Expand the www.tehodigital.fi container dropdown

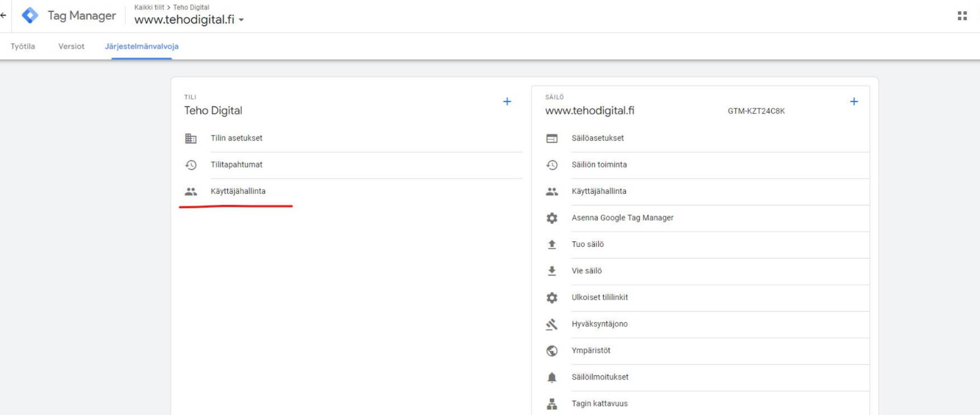click(241, 20)
